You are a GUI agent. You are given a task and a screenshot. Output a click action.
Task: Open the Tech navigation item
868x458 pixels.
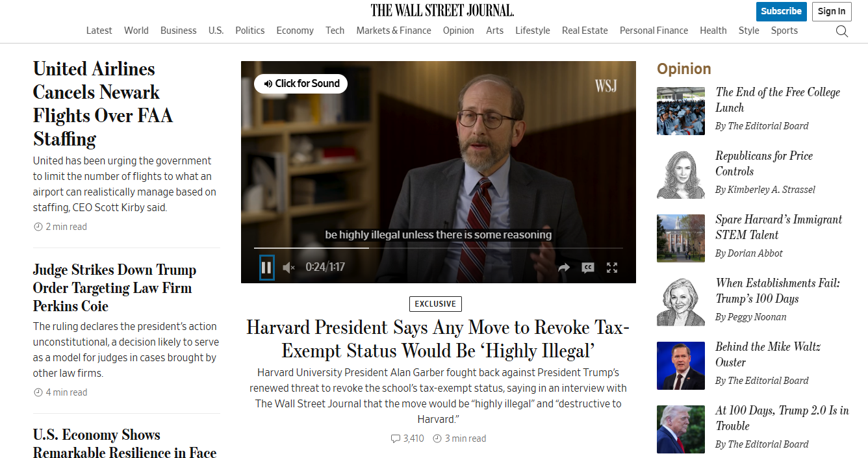(x=335, y=31)
